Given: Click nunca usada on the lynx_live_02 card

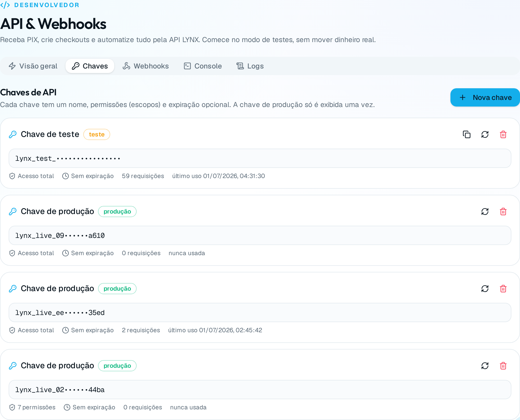Looking at the screenshot, I should (x=188, y=407).
